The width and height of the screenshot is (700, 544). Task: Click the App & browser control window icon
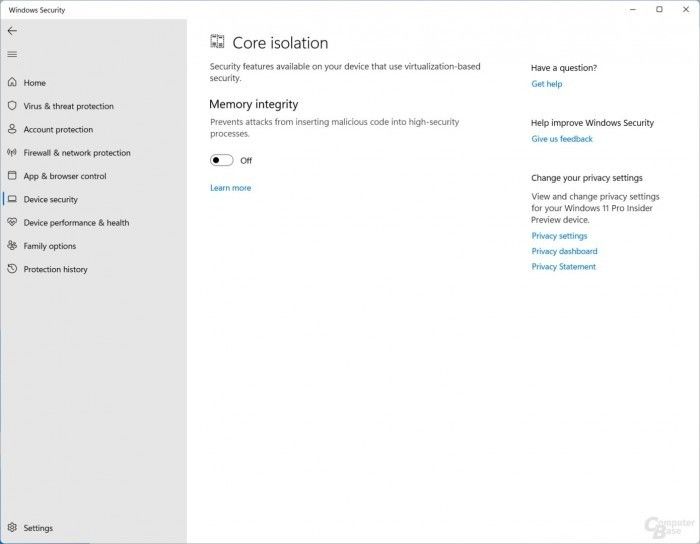point(12,175)
